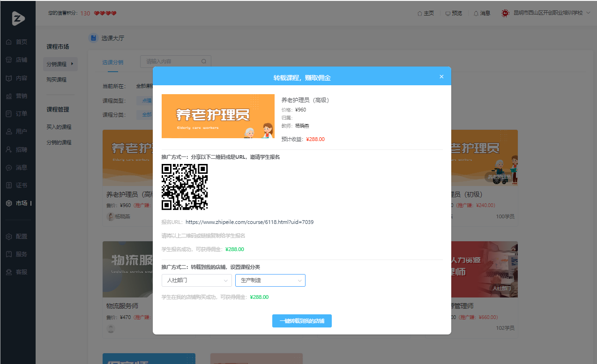Click the 营销 chart icon

(x=8, y=96)
